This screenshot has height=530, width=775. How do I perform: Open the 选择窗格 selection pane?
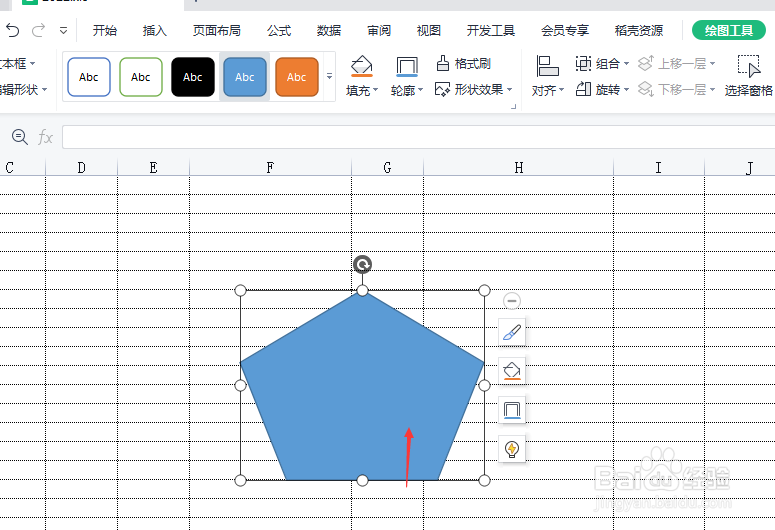[748, 76]
